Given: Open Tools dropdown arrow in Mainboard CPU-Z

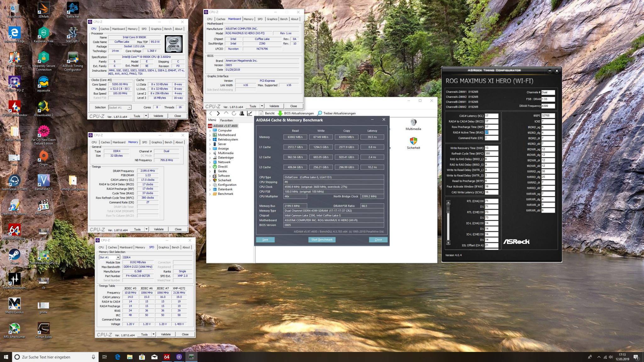Looking at the screenshot, I should [x=262, y=106].
